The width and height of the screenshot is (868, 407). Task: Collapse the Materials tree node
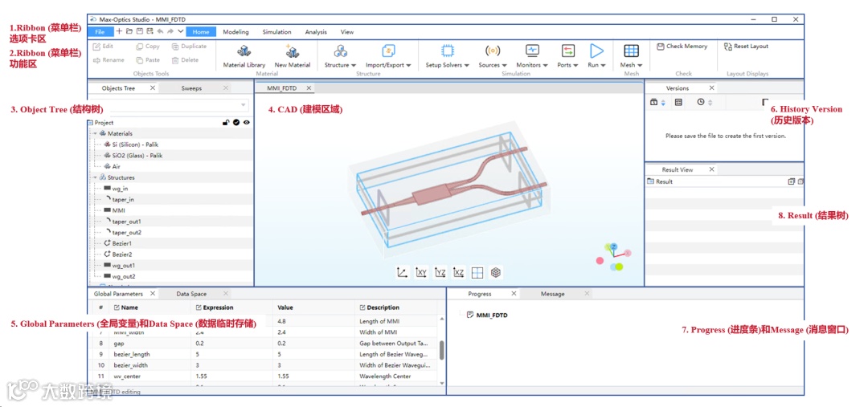coord(95,133)
